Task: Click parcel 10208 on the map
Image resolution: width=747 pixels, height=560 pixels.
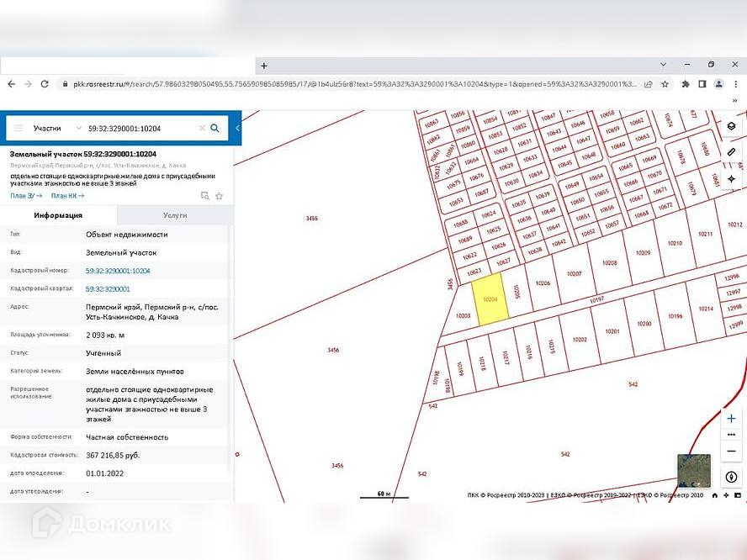Action: pos(609,262)
